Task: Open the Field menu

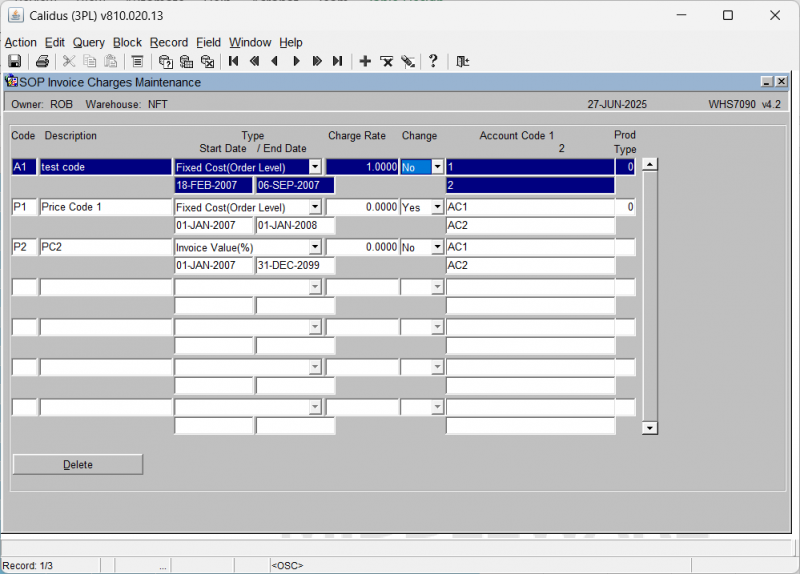Action: 208,42
